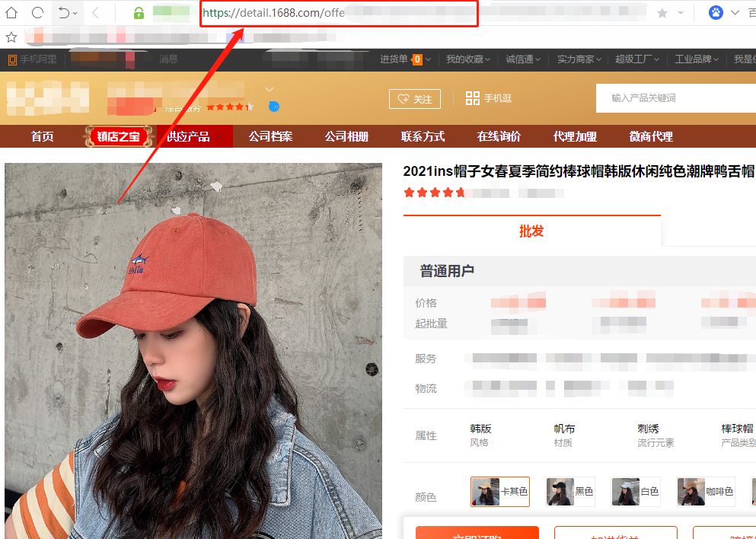756x539 pixels.
Task: Click the green padlock security icon
Action: 139,13
